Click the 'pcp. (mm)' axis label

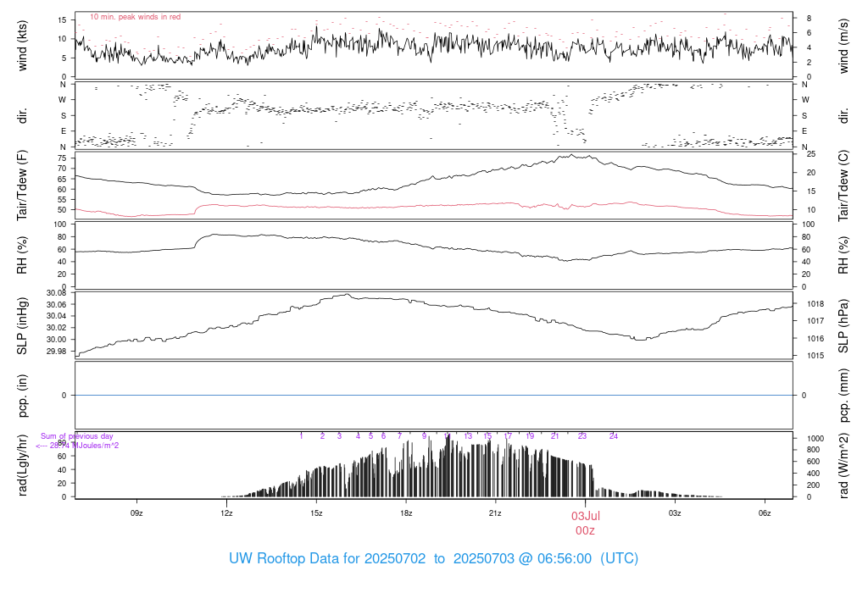(843, 396)
